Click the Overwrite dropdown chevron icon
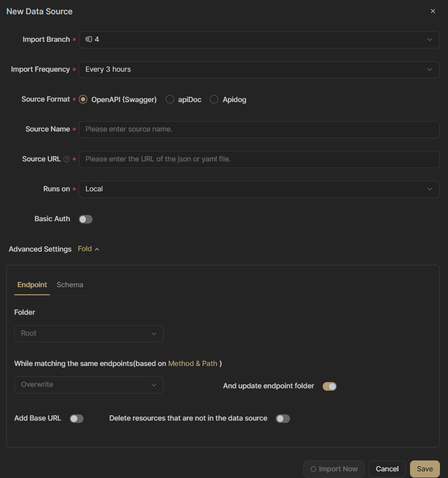 click(x=154, y=385)
